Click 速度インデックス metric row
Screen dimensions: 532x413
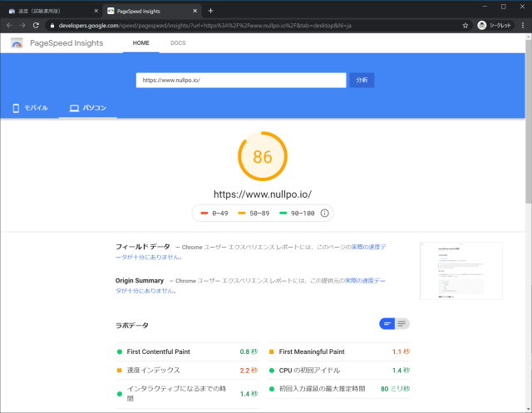click(186, 371)
